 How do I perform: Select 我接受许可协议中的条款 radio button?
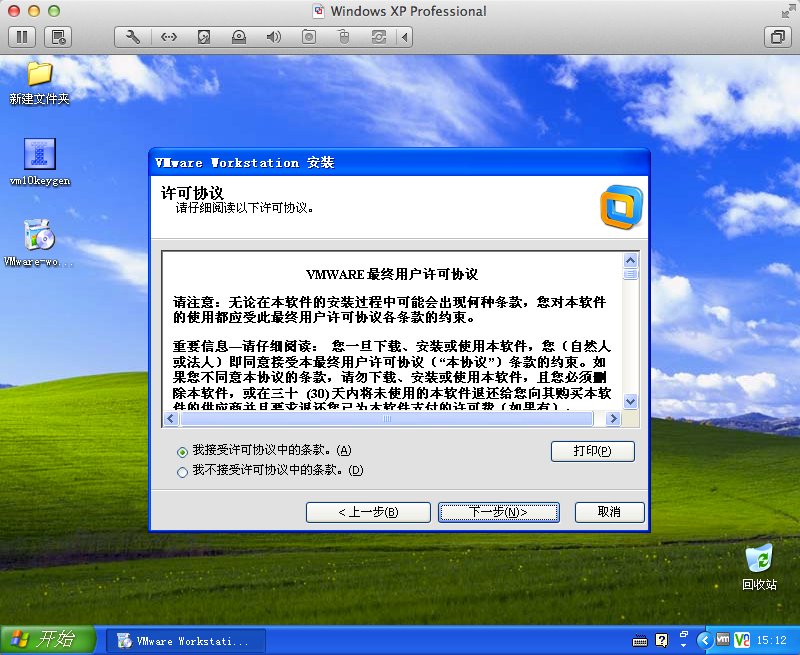[182, 452]
